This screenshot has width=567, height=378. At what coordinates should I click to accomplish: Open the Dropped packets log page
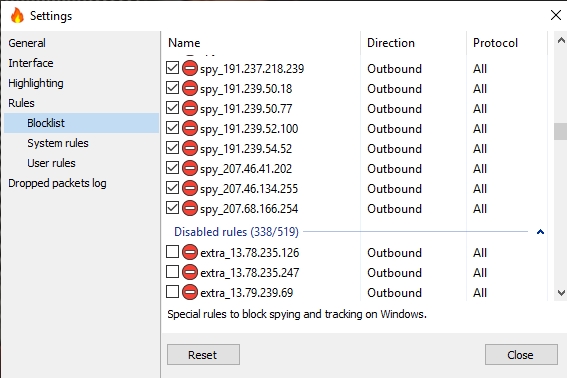(x=57, y=183)
